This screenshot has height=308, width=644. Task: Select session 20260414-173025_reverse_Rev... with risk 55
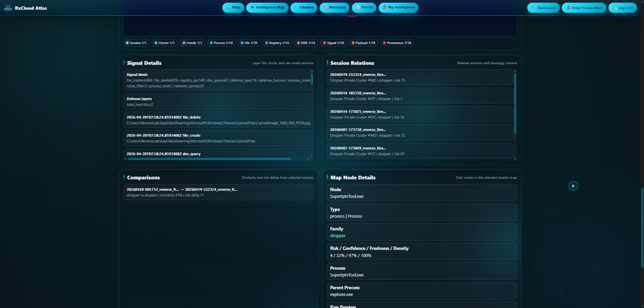pyautogui.click(x=420, y=114)
